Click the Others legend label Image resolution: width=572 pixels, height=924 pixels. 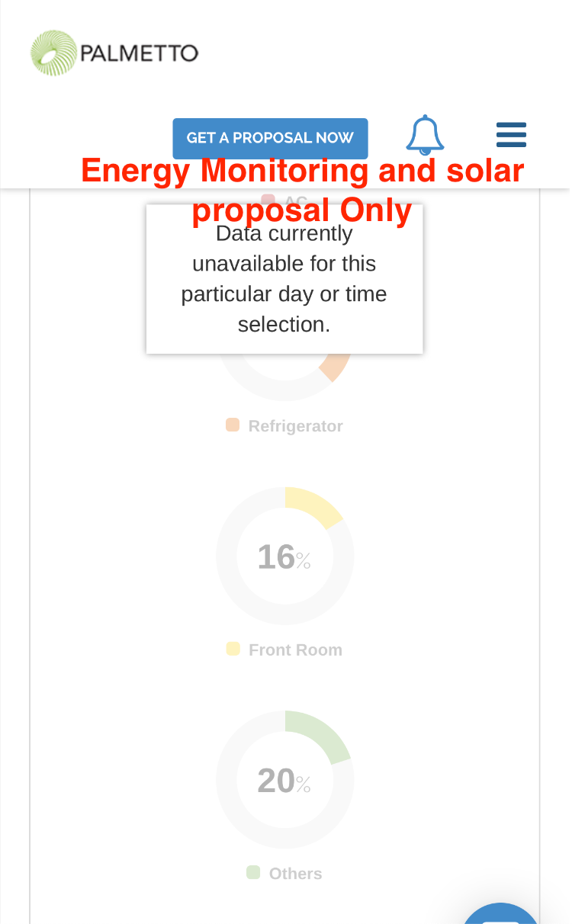(x=295, y=874)
